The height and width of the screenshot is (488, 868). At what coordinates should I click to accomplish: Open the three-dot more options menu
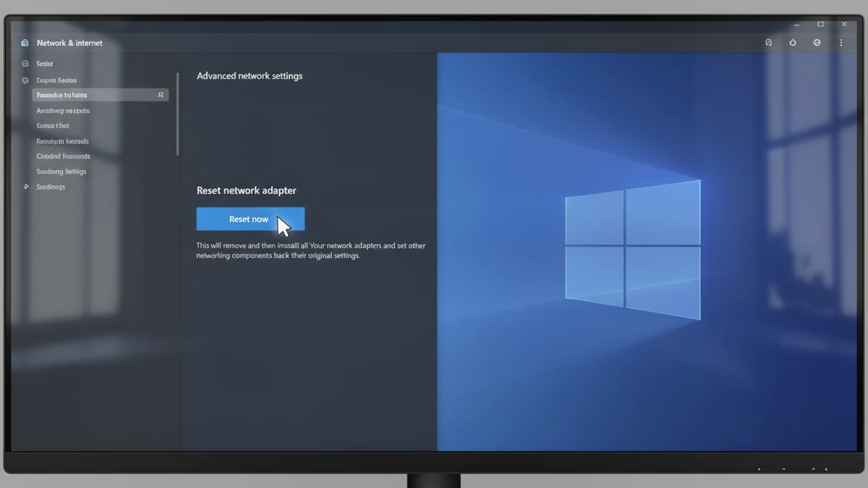tap(841, 43)
